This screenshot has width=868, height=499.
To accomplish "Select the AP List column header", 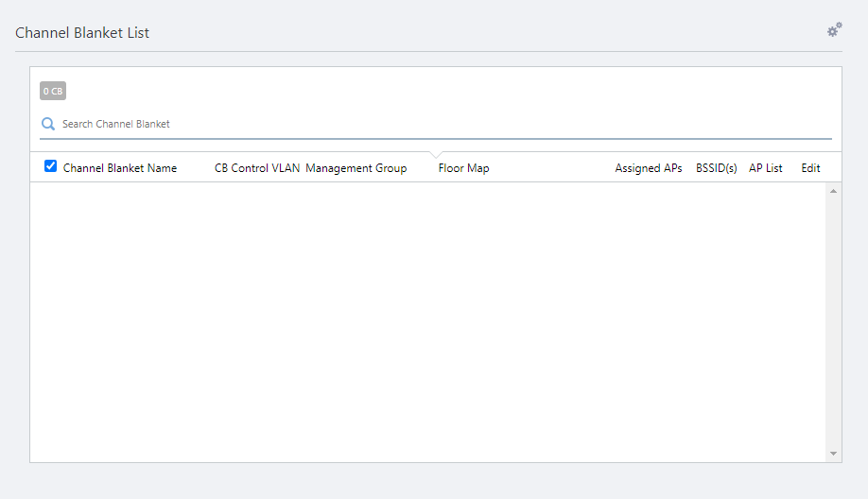I will coord(766,168).
